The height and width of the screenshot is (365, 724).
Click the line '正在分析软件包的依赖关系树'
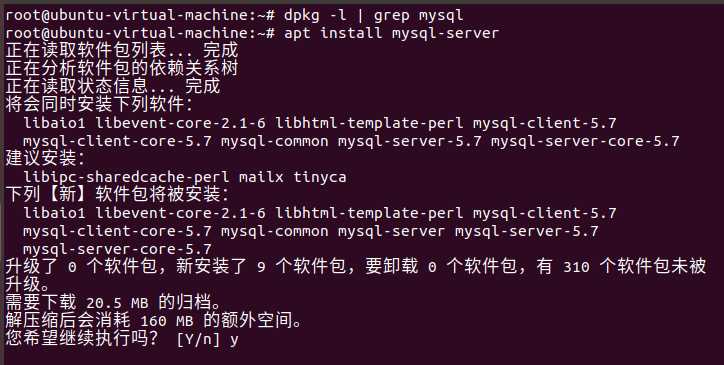[x=122, y=68]
